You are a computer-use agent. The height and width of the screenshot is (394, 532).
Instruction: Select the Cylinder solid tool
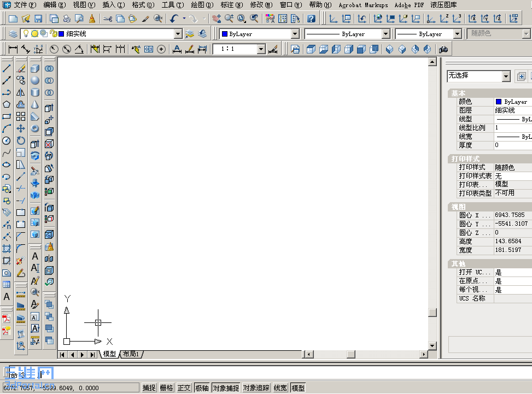(35, 92)
